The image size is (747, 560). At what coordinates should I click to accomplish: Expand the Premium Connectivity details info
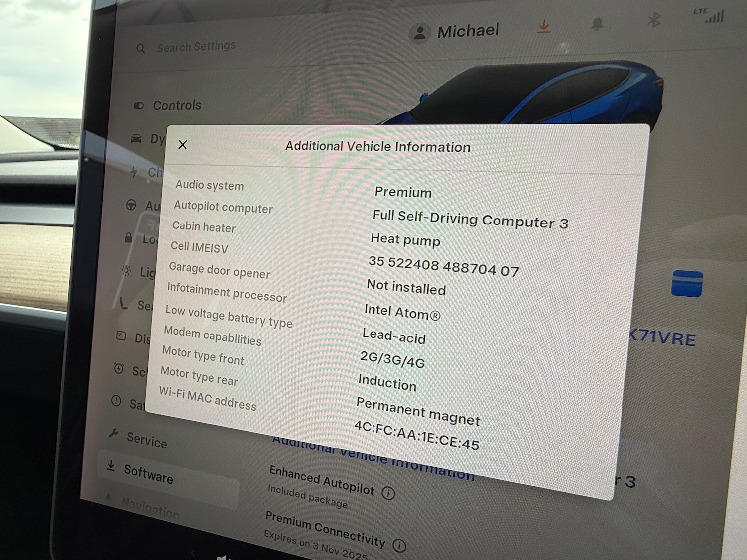pyautogui.click(x=399, y=545)
